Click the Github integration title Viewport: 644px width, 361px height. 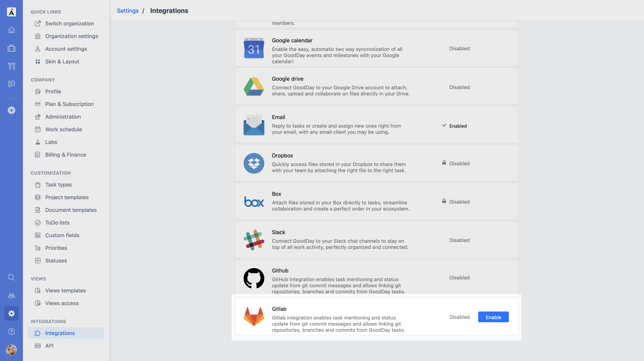(280, 270)
